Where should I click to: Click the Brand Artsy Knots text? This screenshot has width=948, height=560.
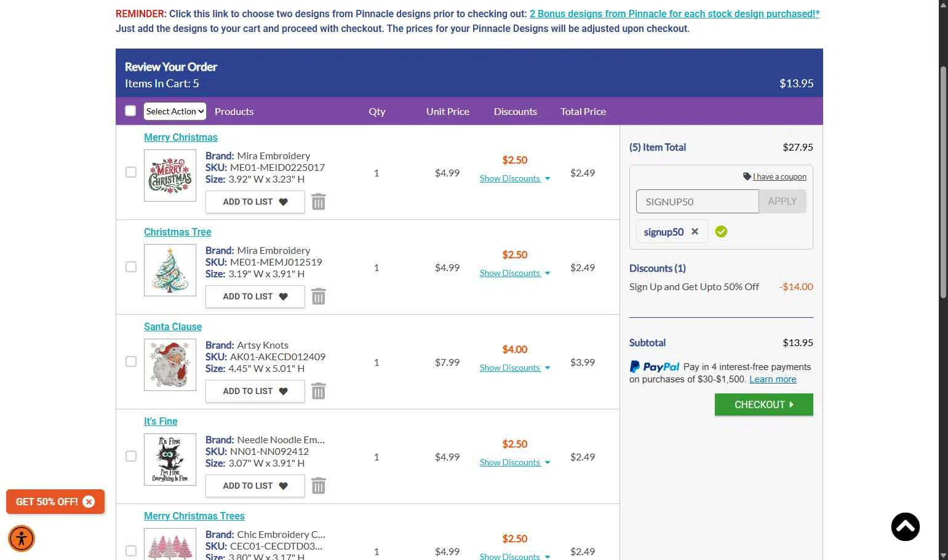click(247, 345)
